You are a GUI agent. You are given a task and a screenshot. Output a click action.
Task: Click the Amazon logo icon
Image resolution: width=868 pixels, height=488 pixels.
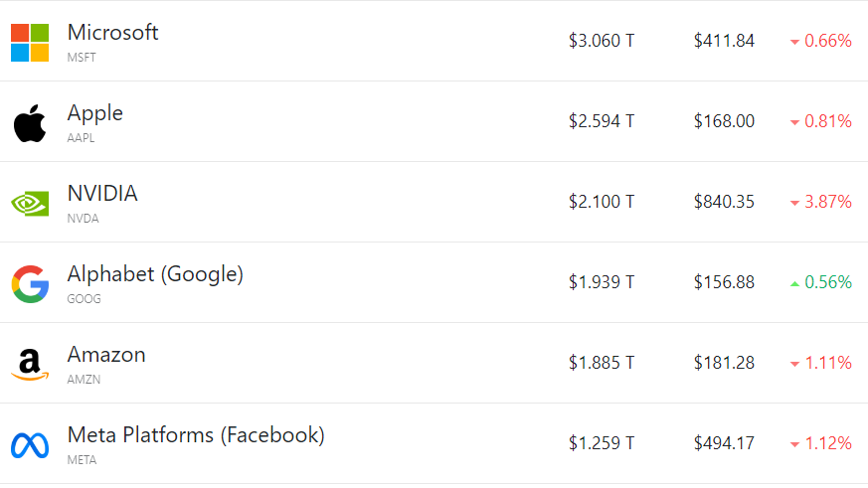[30, 365]
